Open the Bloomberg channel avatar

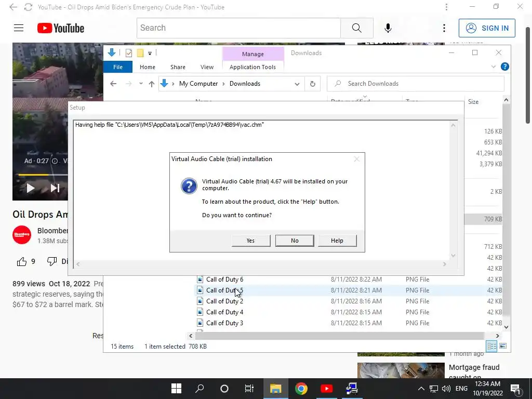(22, 235)
